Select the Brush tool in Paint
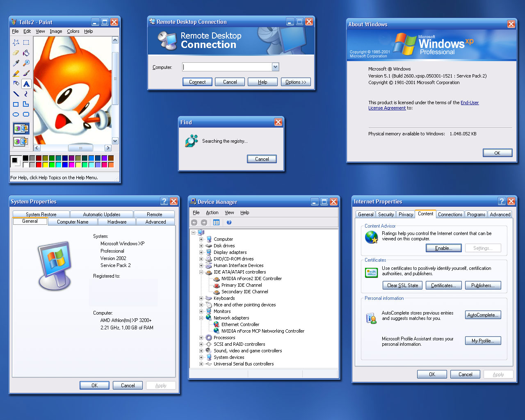525x420 pixels. pos(26,73)
